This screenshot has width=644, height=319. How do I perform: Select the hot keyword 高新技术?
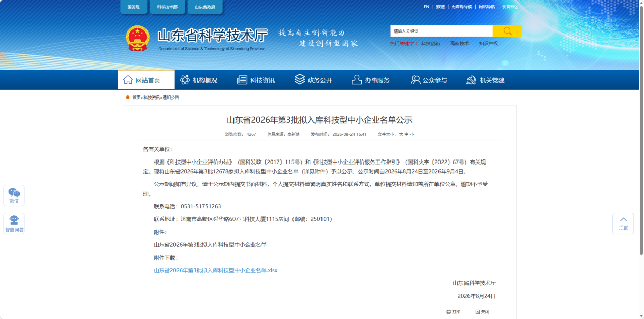click(459, 44)
